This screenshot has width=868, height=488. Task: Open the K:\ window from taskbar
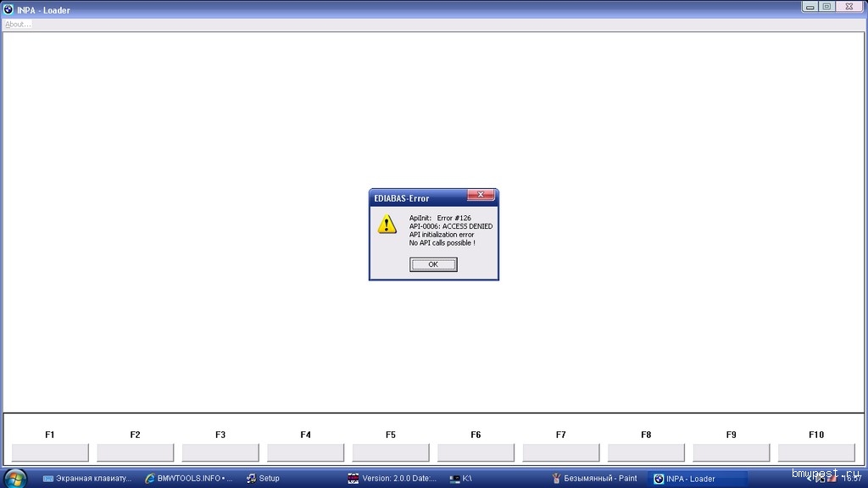pyautogui.click(x=462, y=479)
